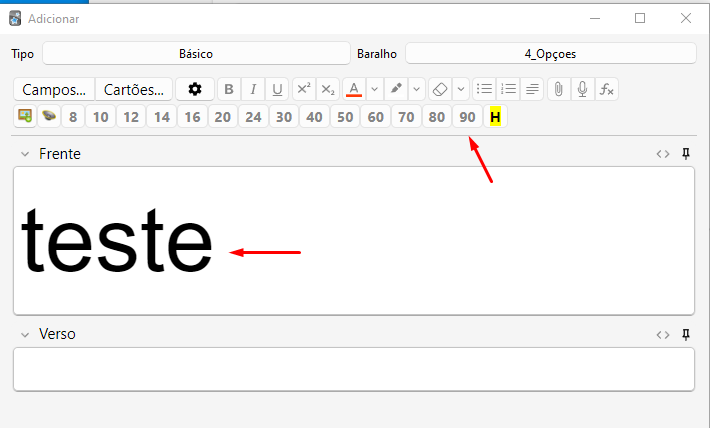Open the highlight color dropdown arrow
Image resolution: width=710 pixels, height=428 pixels.
point(417,89)
